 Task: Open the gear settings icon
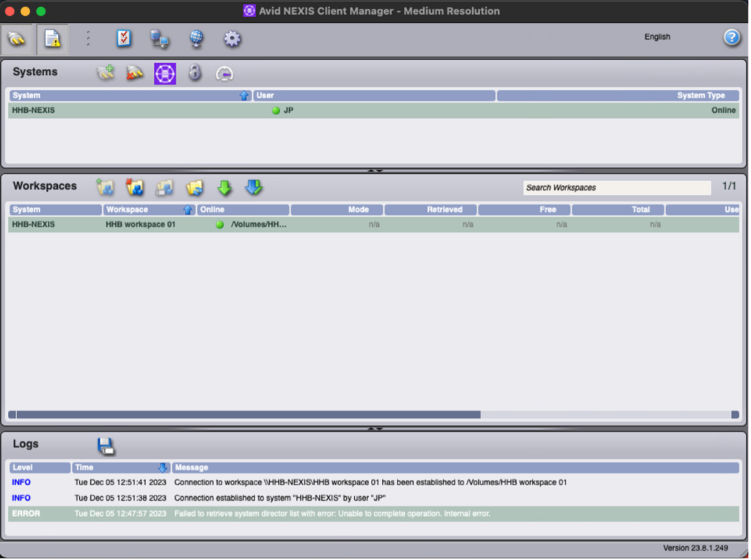click(232, 39)
